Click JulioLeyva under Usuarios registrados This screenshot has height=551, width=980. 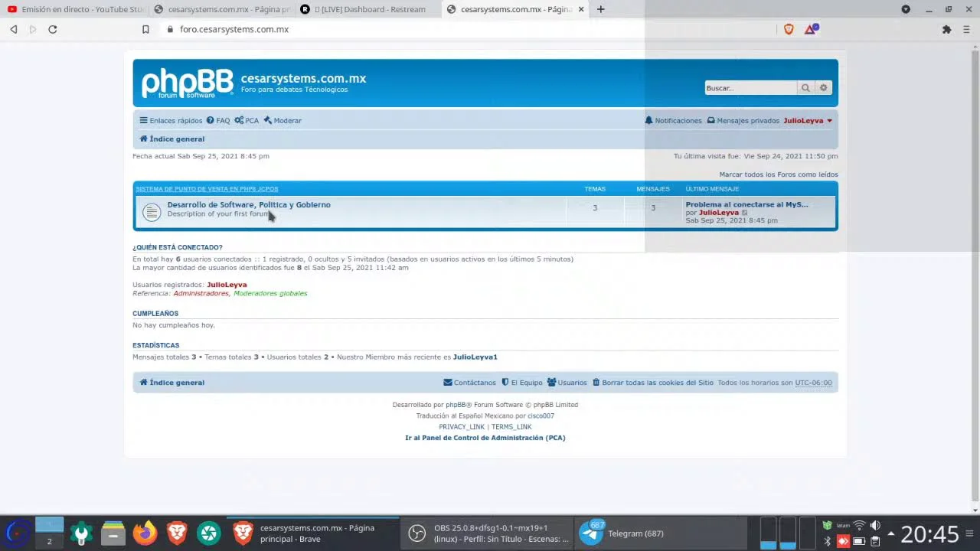click(x=227, y=285)
